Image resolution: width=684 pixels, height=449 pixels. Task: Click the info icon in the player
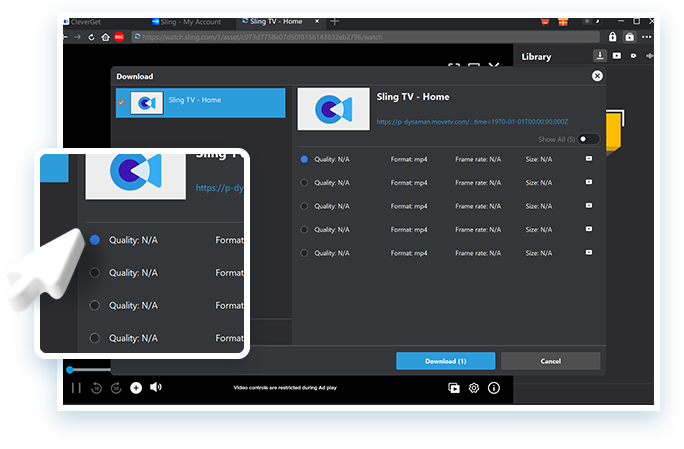(494, 388)
